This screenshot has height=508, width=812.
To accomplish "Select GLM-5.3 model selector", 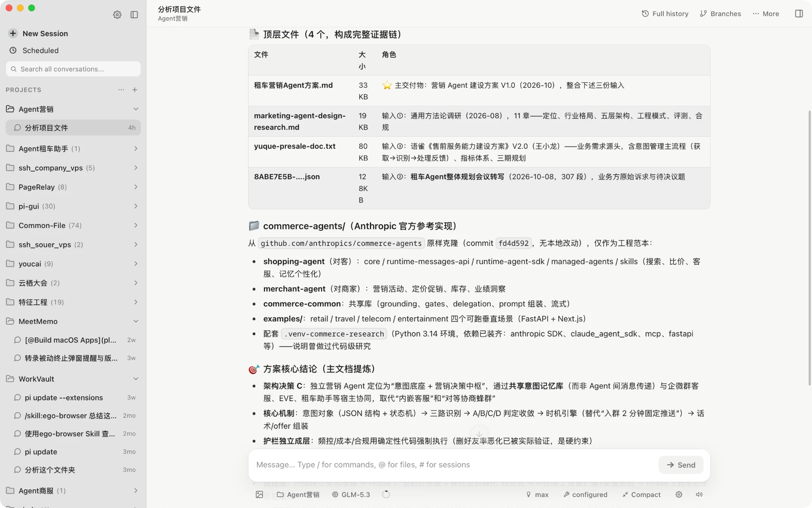I will click(x=351, y=495).
